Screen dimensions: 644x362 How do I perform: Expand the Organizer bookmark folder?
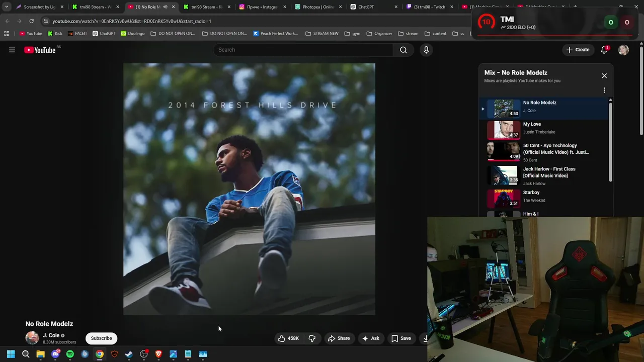379,34
